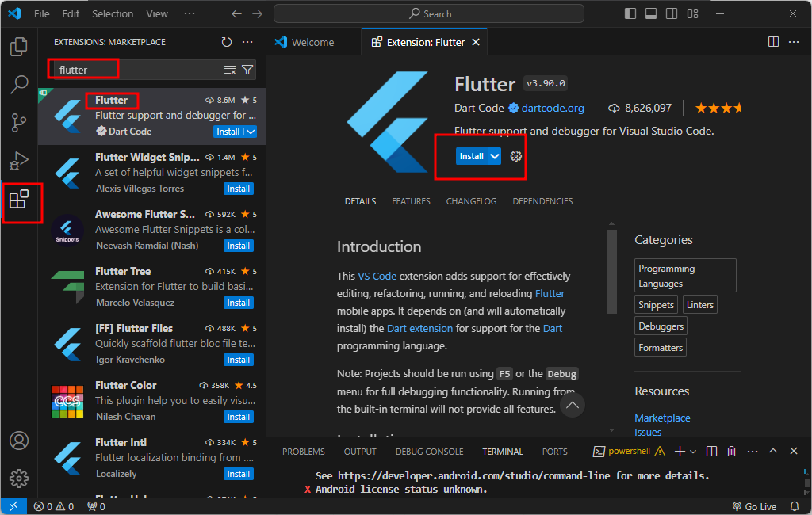
Task: Install Awesome Flutter Snippets extension
Action: (238, 246)
